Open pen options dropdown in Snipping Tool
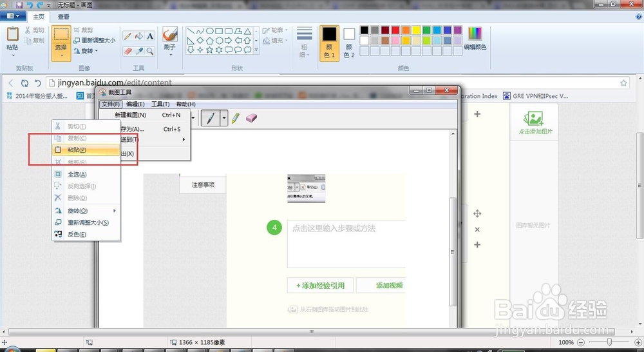The image size is (644, 352). coord(224,119)
